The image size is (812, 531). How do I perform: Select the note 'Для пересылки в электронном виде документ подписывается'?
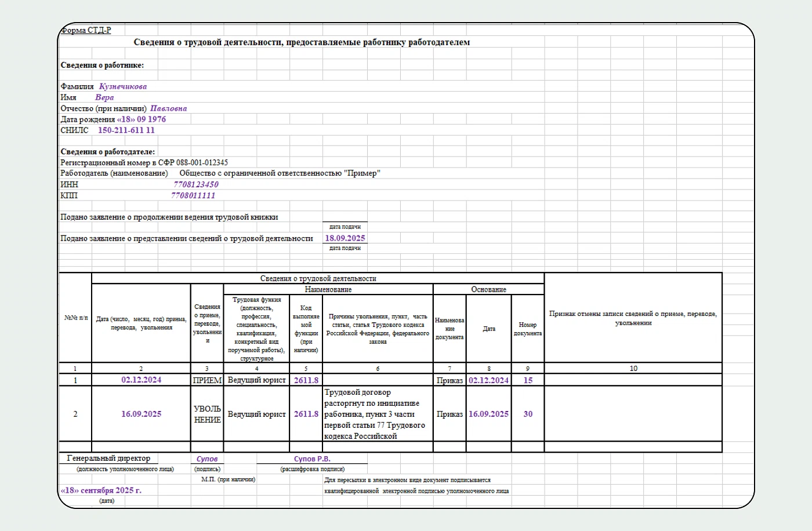[407, 480]
